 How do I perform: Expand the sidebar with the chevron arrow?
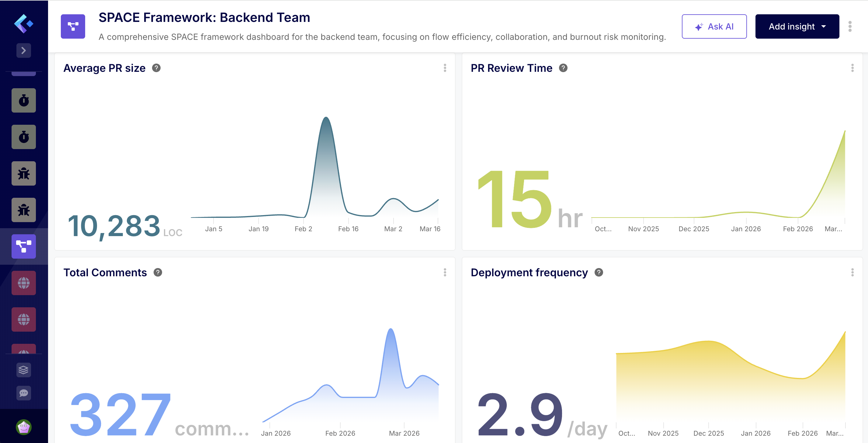pos(24,51)
